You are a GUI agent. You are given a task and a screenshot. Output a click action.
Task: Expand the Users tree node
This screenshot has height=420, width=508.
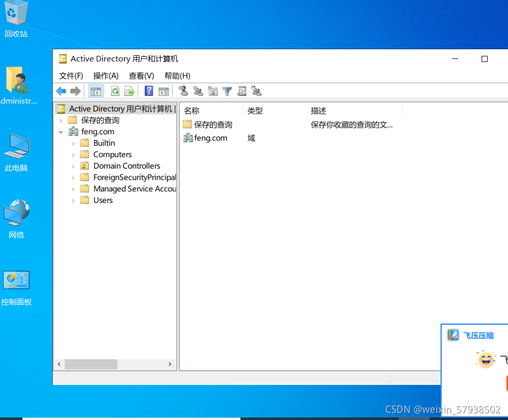click(73, 201)
